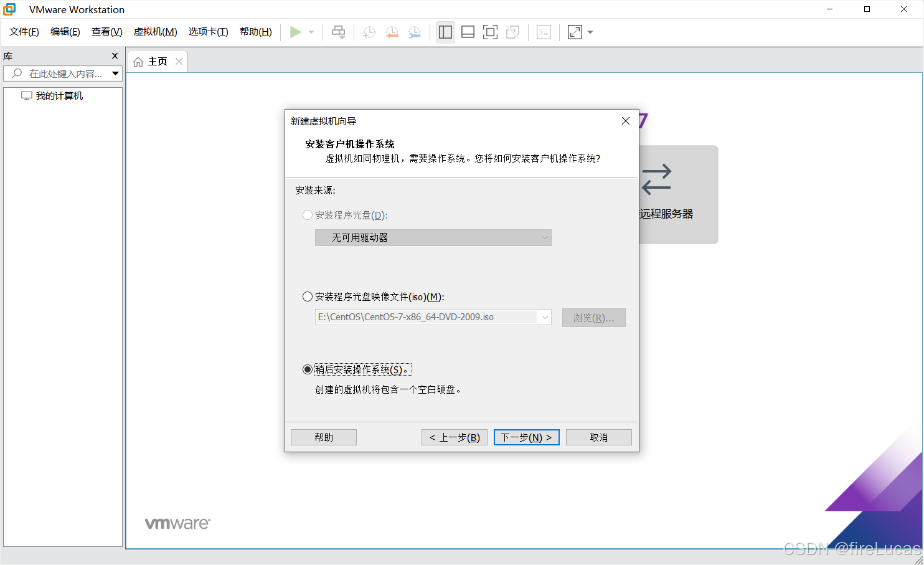This screenshot has width=924, height=565.
Task: Click the full screen mode icon
Action: (x=490, y=32)
